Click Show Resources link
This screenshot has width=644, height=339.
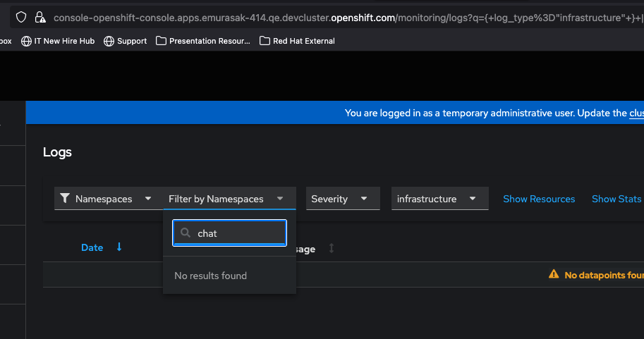pyautogui.click(x=539, y=199)
